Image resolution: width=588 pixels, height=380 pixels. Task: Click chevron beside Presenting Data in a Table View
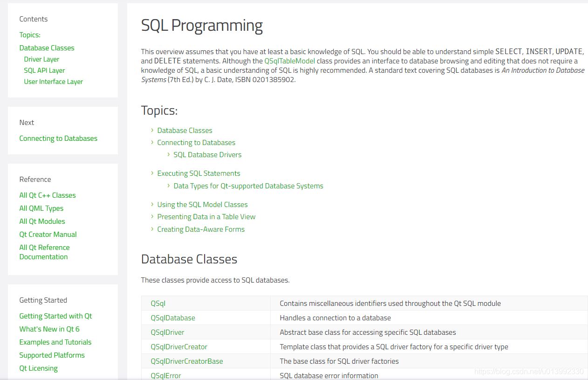[152, 216]
